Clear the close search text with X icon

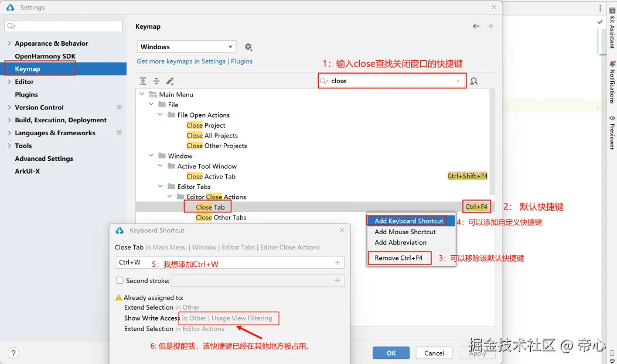click(x=458, y=81)
